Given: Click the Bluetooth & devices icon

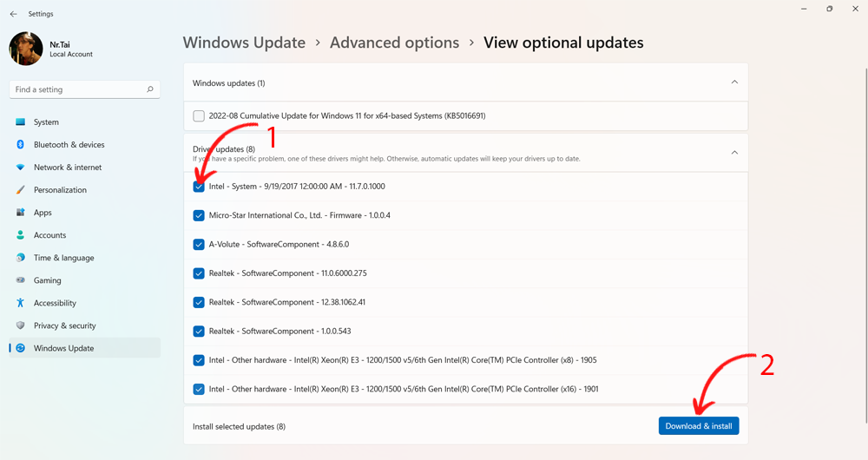Looking at the screenshot, I should [21, 144].
